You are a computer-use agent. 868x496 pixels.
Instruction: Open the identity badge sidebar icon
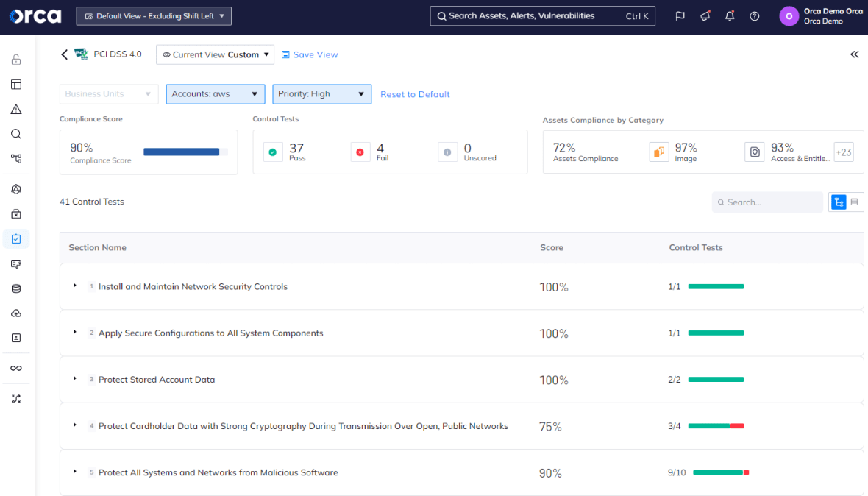pos(16,338)
